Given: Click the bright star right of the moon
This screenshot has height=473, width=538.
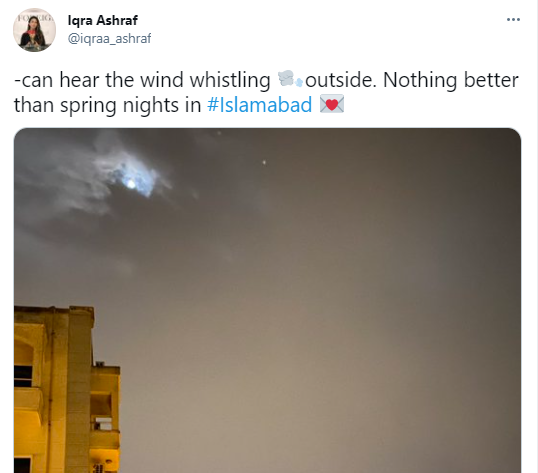Looking at the screenshot, I should (x=264, y=162).
